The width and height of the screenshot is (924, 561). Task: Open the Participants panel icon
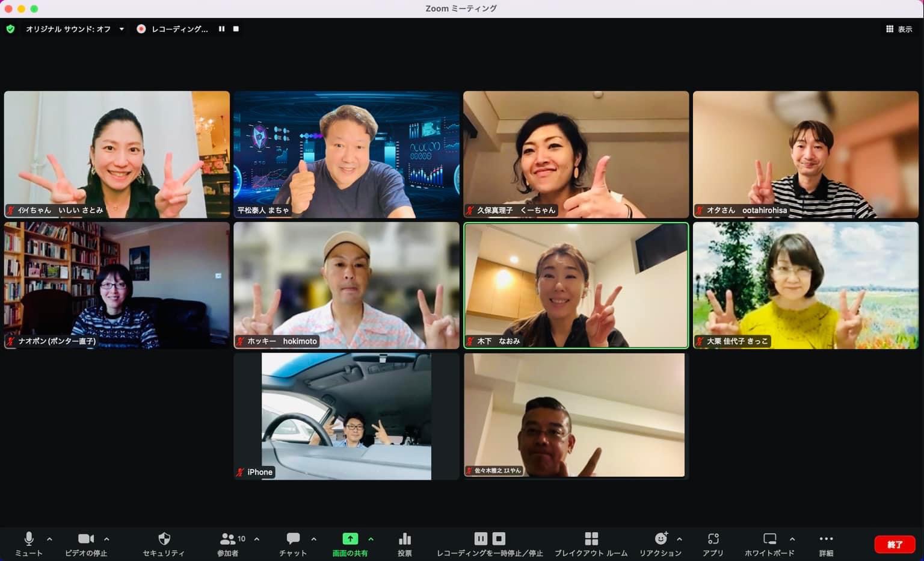pyautogui.click(x=227, y=538)
